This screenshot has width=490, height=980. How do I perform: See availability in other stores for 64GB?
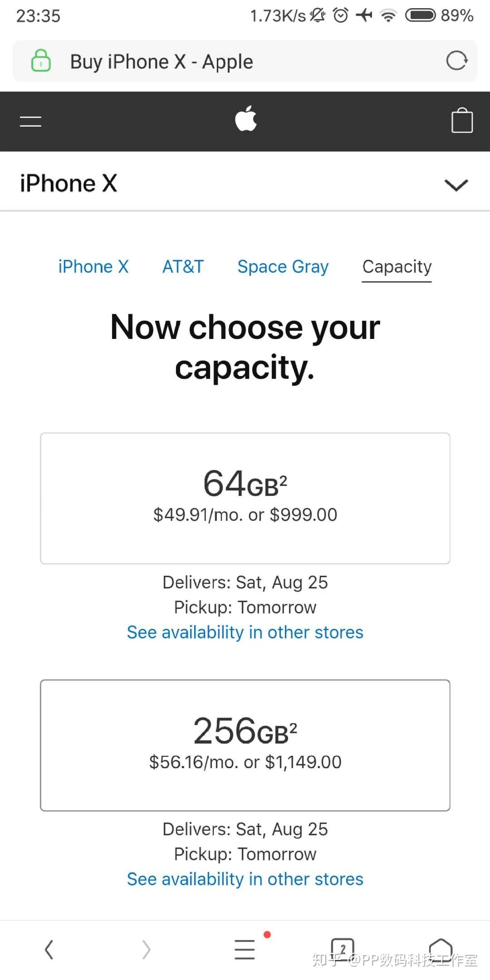click(x=245, y=632)
